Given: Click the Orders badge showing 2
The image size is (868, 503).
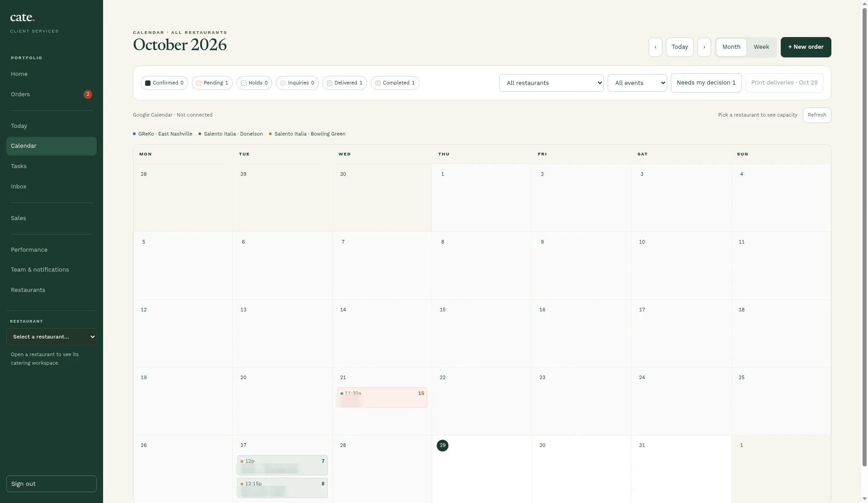Looking at the screenshot, I should click(x=88, y=94).
